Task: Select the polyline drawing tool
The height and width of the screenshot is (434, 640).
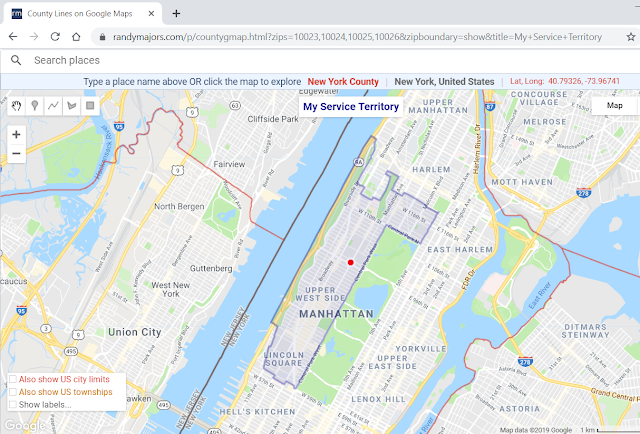Action: [x=53, y=106]
